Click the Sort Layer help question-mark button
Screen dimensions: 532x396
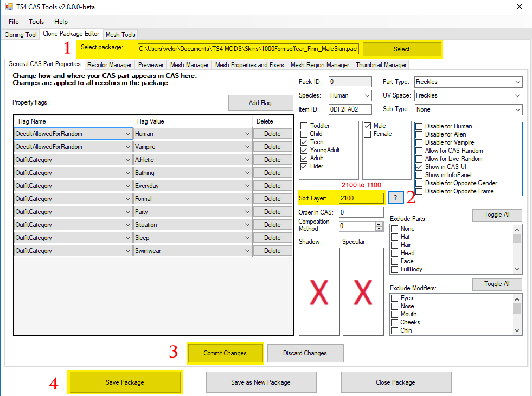coord(395,198)
